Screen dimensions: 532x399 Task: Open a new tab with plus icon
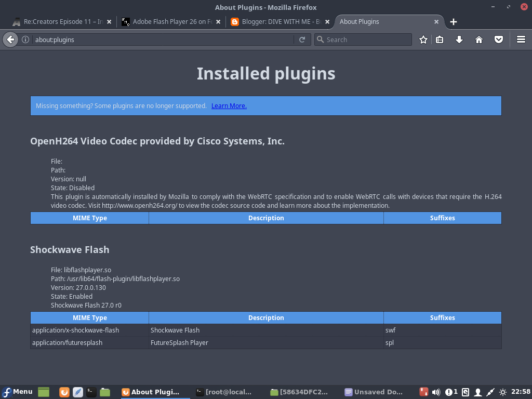(x=453, y=22)
